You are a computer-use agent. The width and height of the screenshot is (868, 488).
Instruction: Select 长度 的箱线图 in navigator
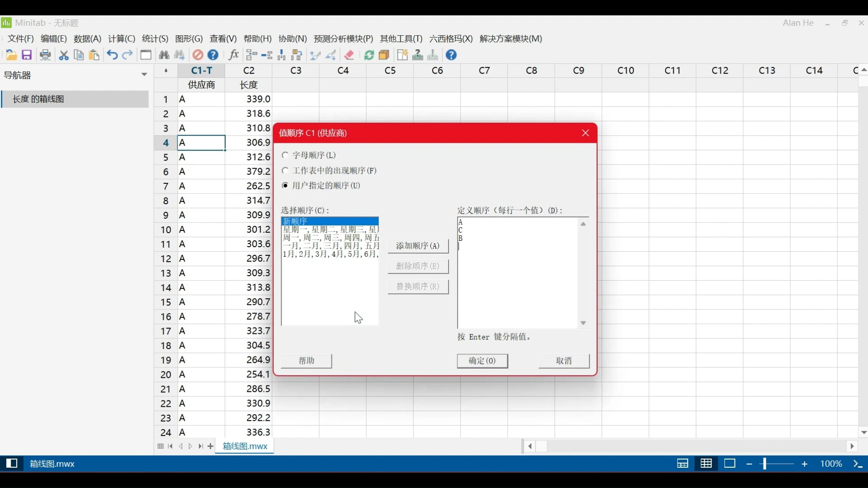click(38, 99)
